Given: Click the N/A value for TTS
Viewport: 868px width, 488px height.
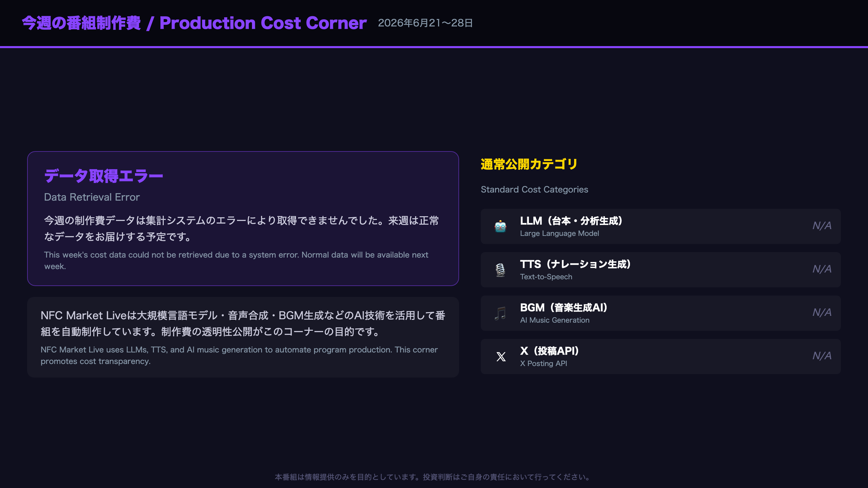Looking at the screenshot, I should 822,269.
